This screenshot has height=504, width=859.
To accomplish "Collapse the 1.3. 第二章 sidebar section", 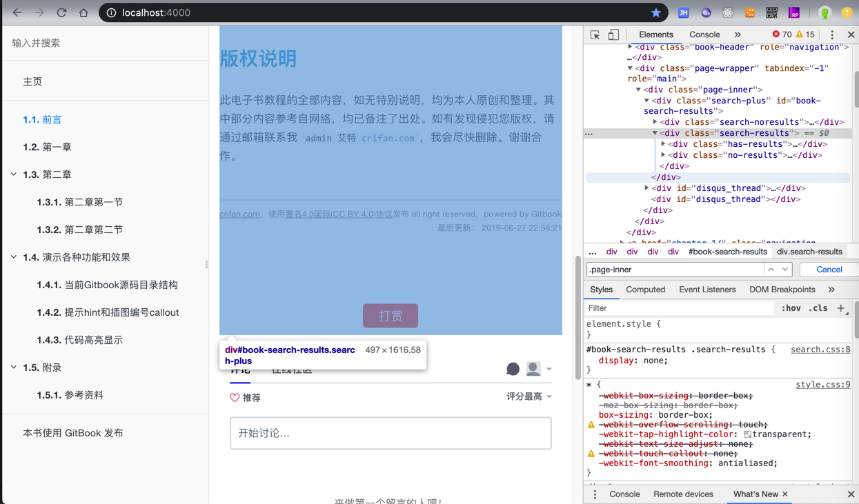I will coord(14,174).
